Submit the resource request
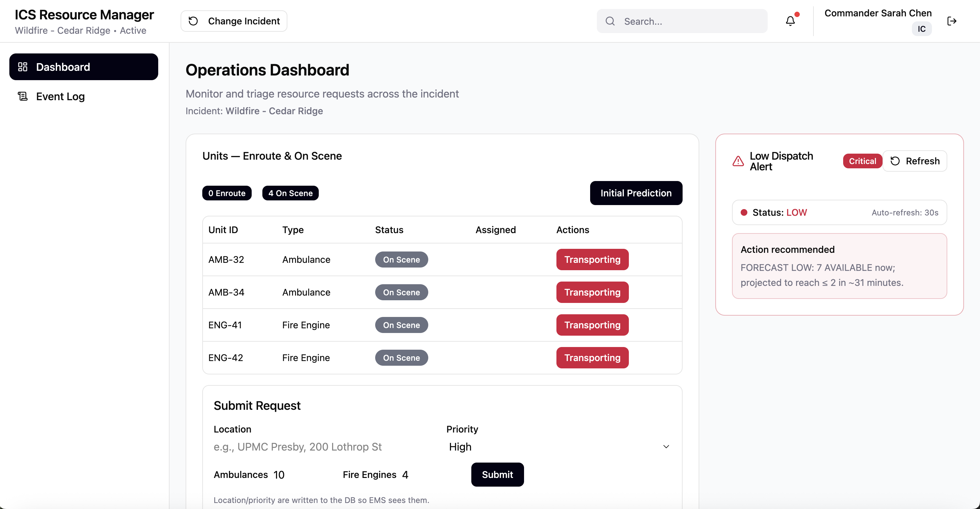Viewport: 980px width, 509px height. click(497, 474)
